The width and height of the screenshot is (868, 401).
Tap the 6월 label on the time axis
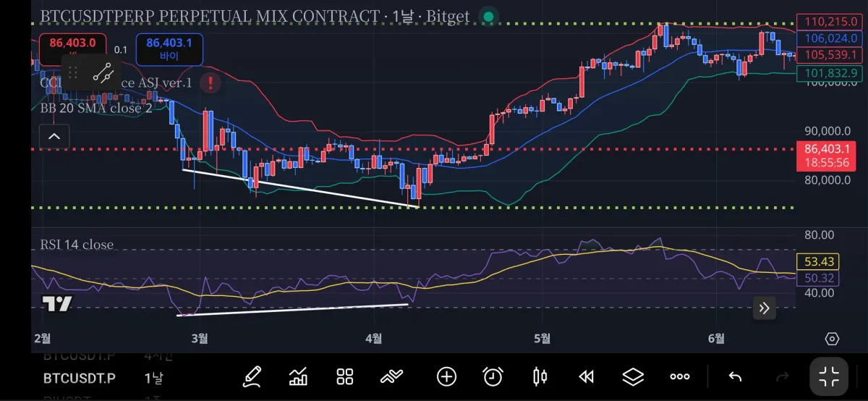(x=716, y=338)
